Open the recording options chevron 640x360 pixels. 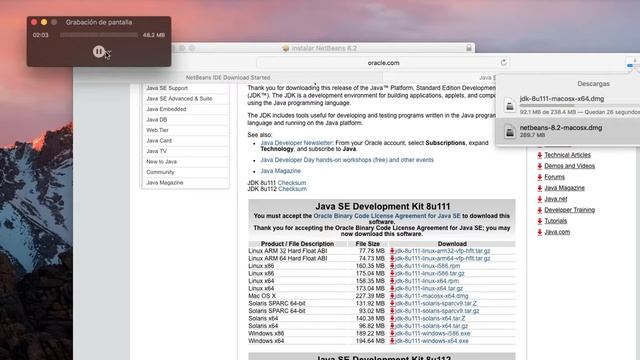pyautogui.click(x=109, y=52)
